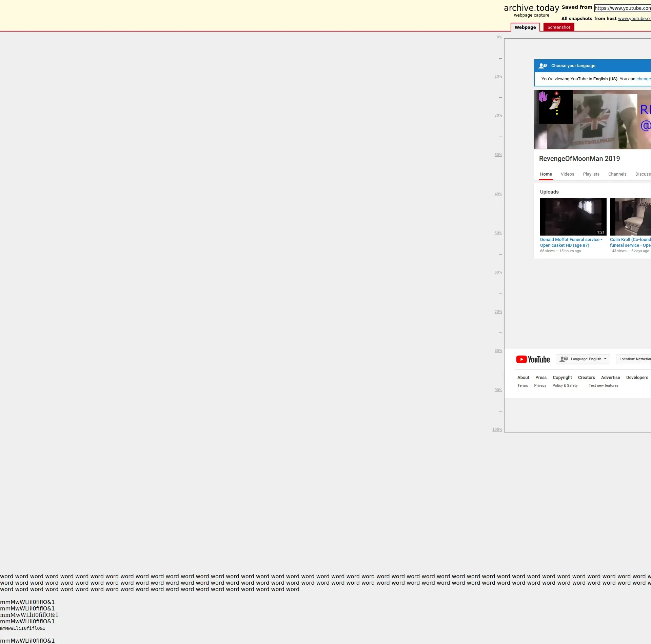Open the Copyright footer link
This screenshot has height=644, width=651.
(x=562, y=378)
